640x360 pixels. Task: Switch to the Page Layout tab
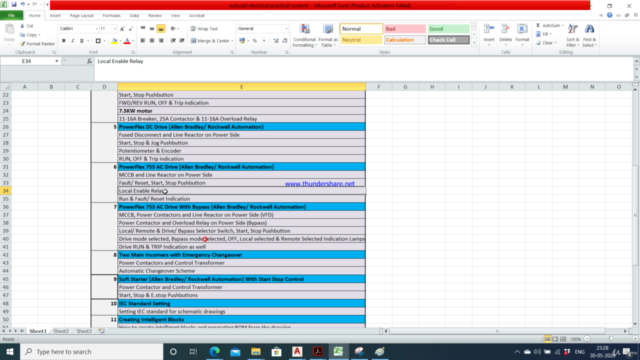coord(82,16)
